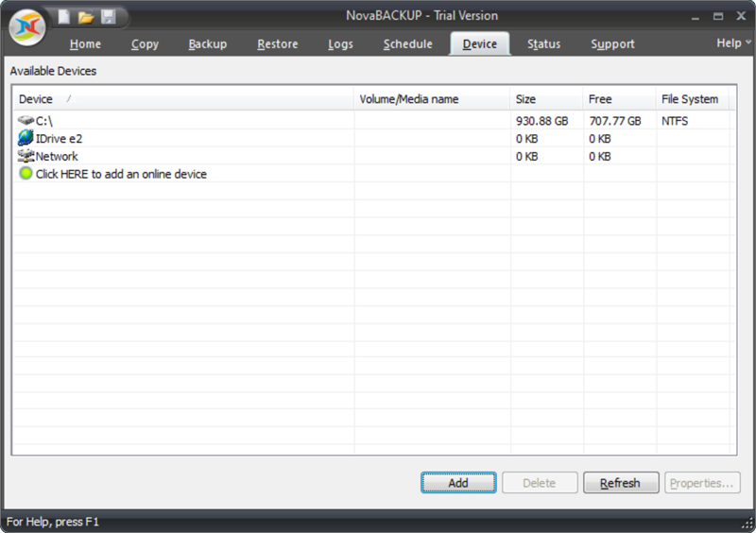Select the Device tab
This screenshot has width=756, height=533.
point(480,43)
